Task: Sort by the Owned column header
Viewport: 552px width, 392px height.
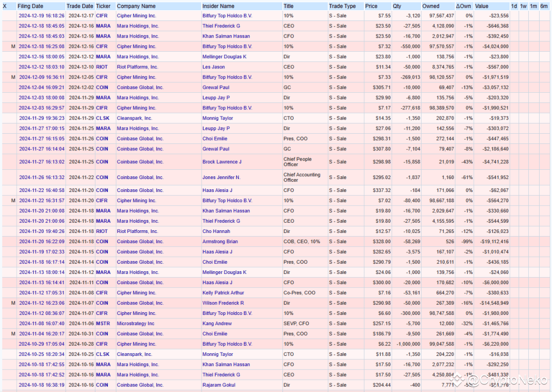Action: pos(431,6)
